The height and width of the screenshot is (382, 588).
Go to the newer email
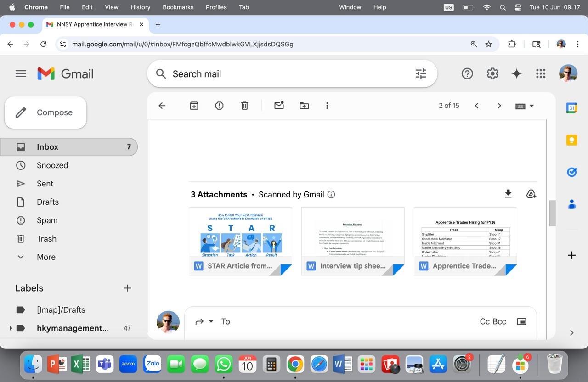pos(476,106)
